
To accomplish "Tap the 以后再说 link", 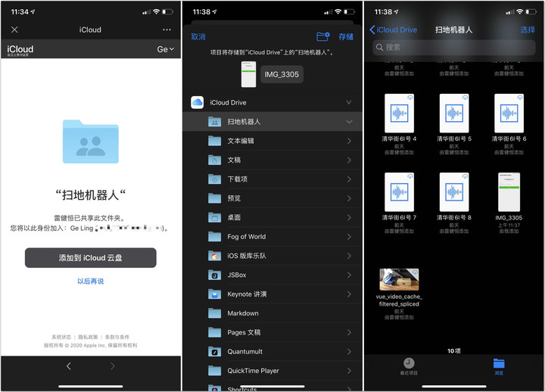I will [90, 282].
